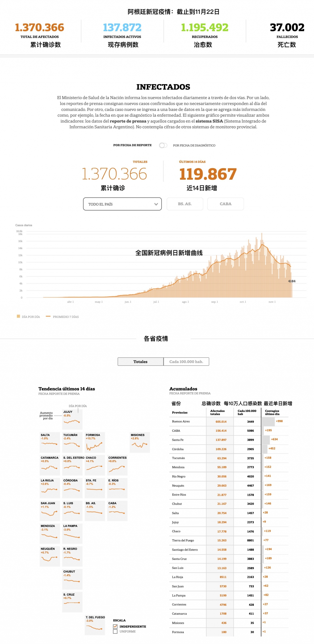Open the TODO EL PAÍS dropdown

[x=122, y=204]
